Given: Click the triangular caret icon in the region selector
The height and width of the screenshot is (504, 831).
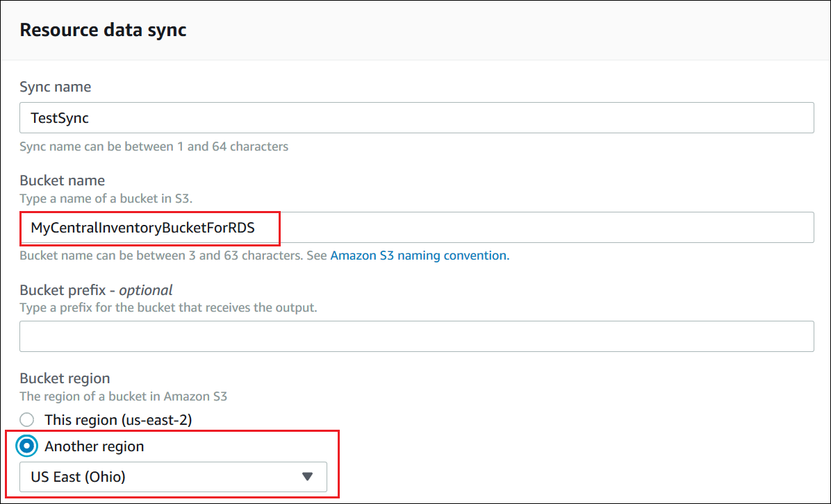Looking at the screenshot, I should (306, 477).
